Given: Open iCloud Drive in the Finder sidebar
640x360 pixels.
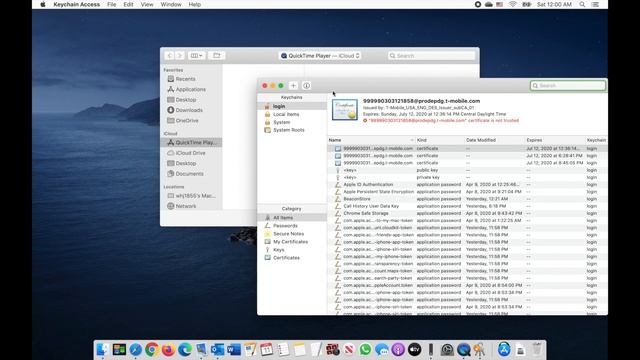Looking at the screenshot, I should 191,153.
